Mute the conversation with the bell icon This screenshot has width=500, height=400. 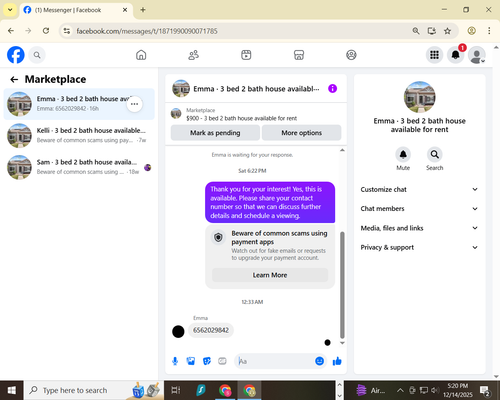click(x=403, y=155)
